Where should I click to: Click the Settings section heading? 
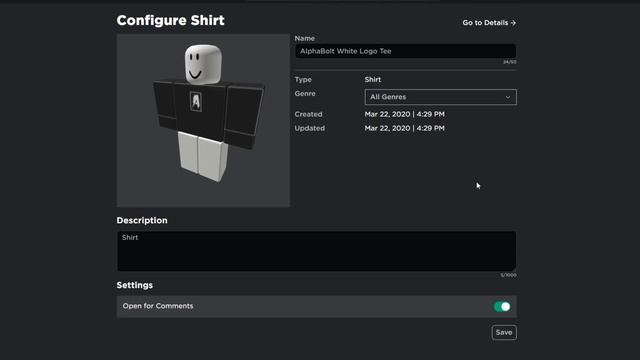[135, 285]
